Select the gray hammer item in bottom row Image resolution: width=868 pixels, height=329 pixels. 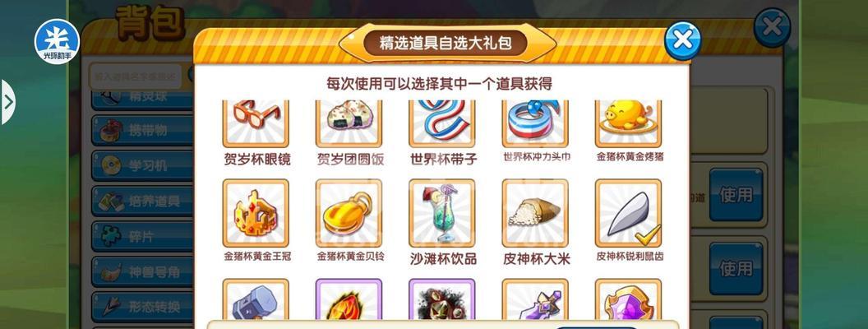256,299
